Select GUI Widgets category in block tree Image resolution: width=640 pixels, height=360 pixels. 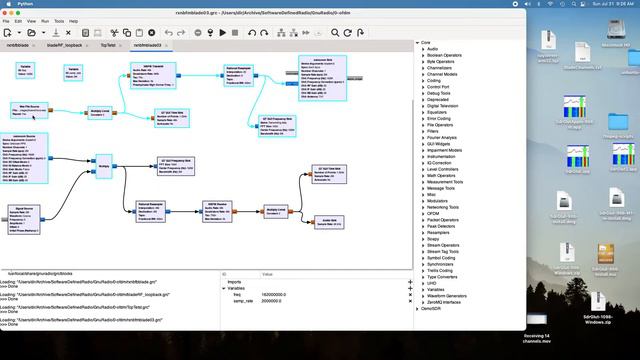tap(438, 144)
